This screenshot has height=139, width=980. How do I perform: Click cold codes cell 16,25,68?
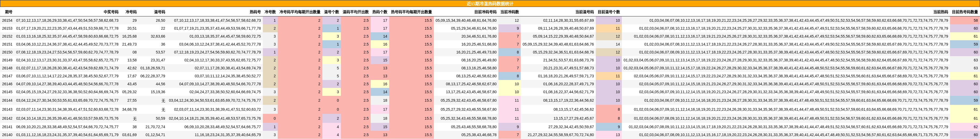tap(129, 37)
